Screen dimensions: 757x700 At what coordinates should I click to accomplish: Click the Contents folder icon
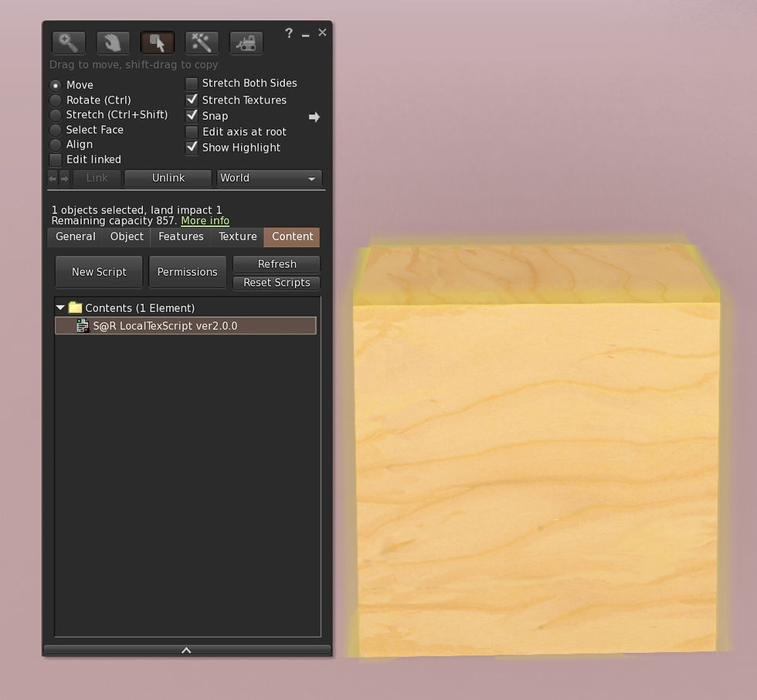76,308
